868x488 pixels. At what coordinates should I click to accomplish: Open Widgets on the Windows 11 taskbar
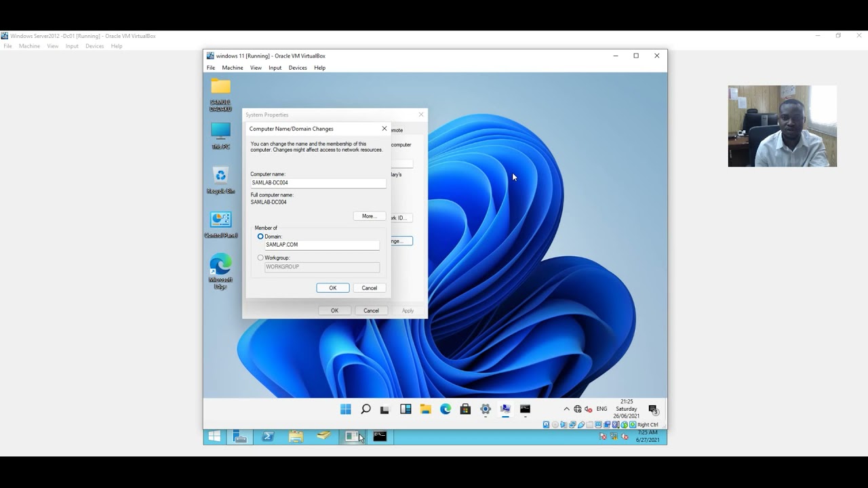[406, 409]
